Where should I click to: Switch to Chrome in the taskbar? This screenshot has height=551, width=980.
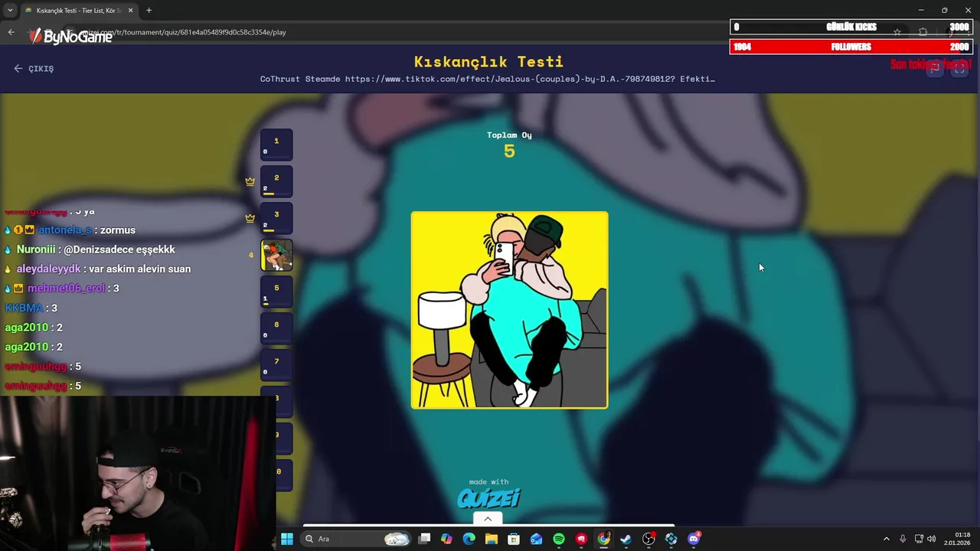click(604, 539)
